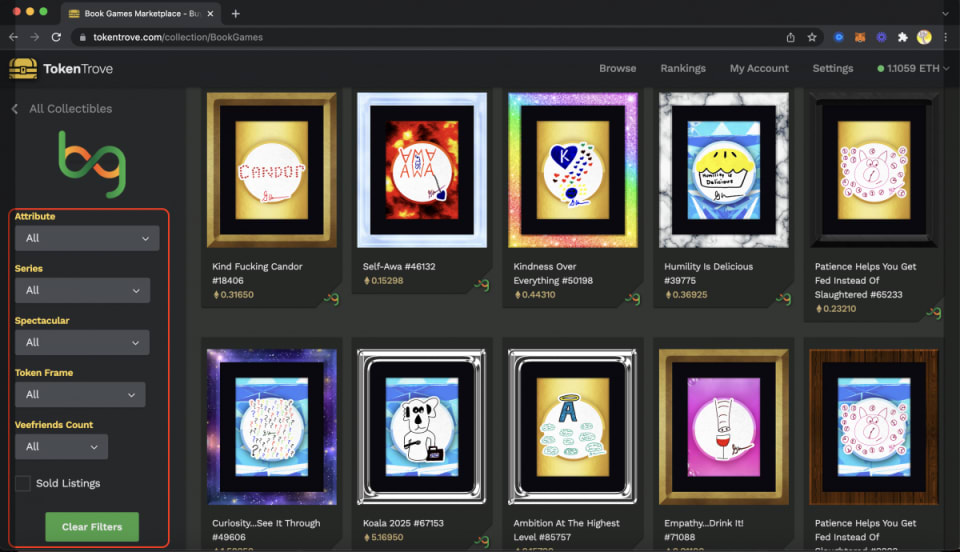Image resolution: width=960 pixels, height=552 pixels.
Task: Open the Attribute filter dropdown
Action: click(88, 238)
